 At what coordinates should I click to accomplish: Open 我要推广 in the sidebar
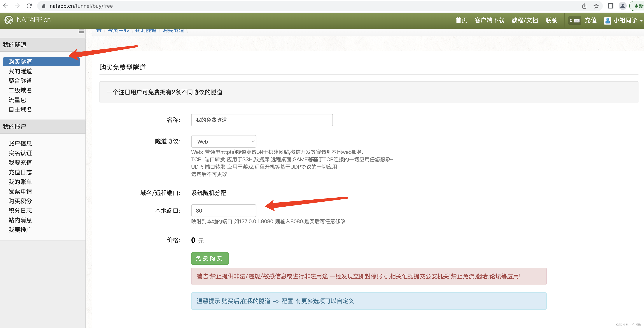(x=20, y=230)
